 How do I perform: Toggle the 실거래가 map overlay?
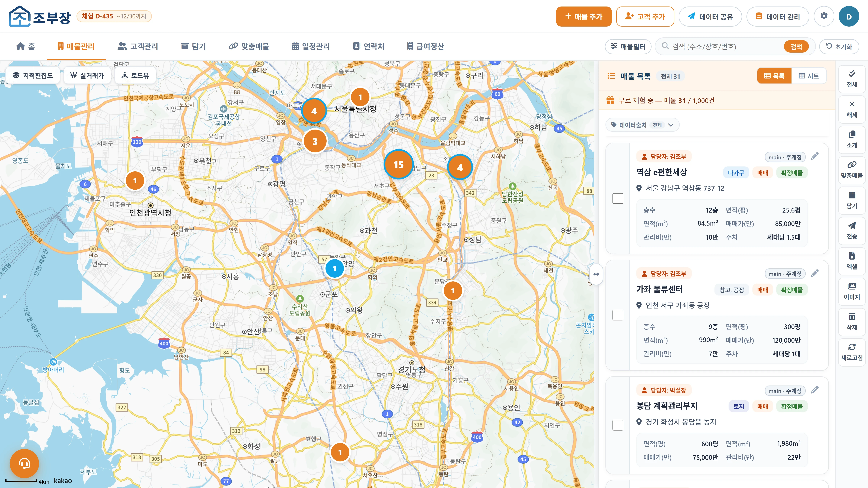click(87, 75)
